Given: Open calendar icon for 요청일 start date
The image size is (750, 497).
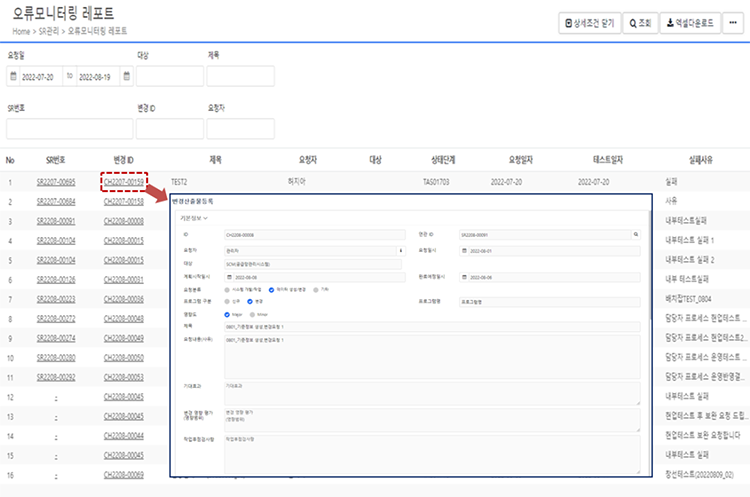Looking at the screenshot, I should [x=14, y=76].
